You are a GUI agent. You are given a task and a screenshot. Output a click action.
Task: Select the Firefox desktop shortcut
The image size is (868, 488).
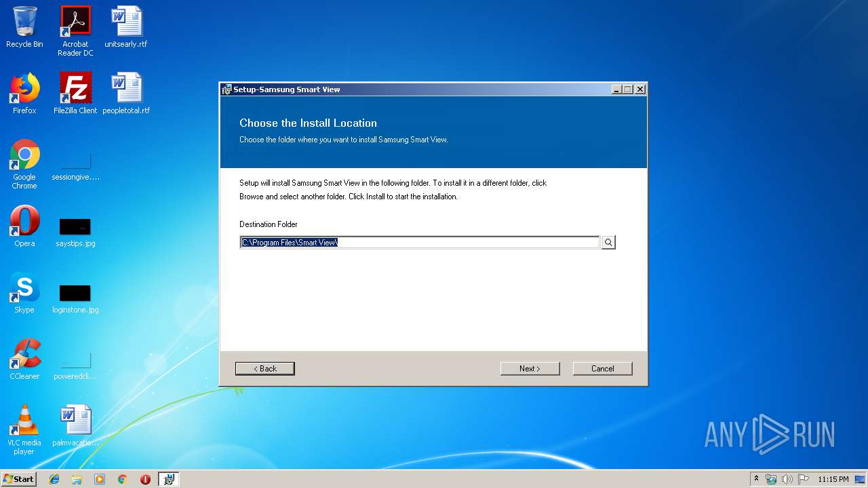(24, 94)
